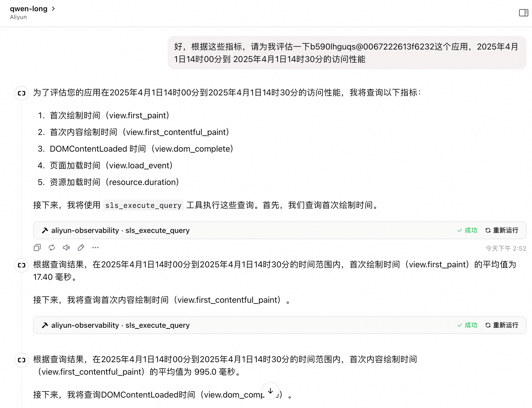The height and width of the screenshot is (408, 532).
Task: Toggle the right sidebar panel icon
Action: (523, 13)
